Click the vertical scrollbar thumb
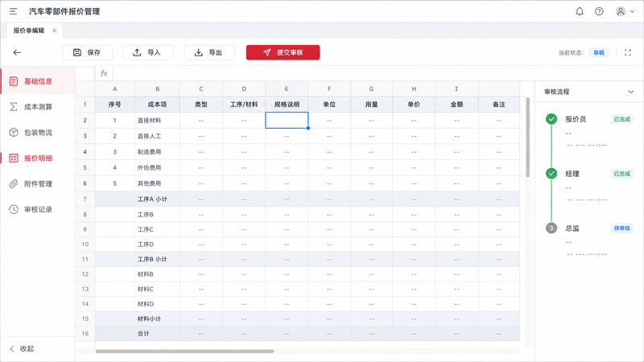Image resolution: width=644 pixels, height=362 pixels. [x=528, y=138]
